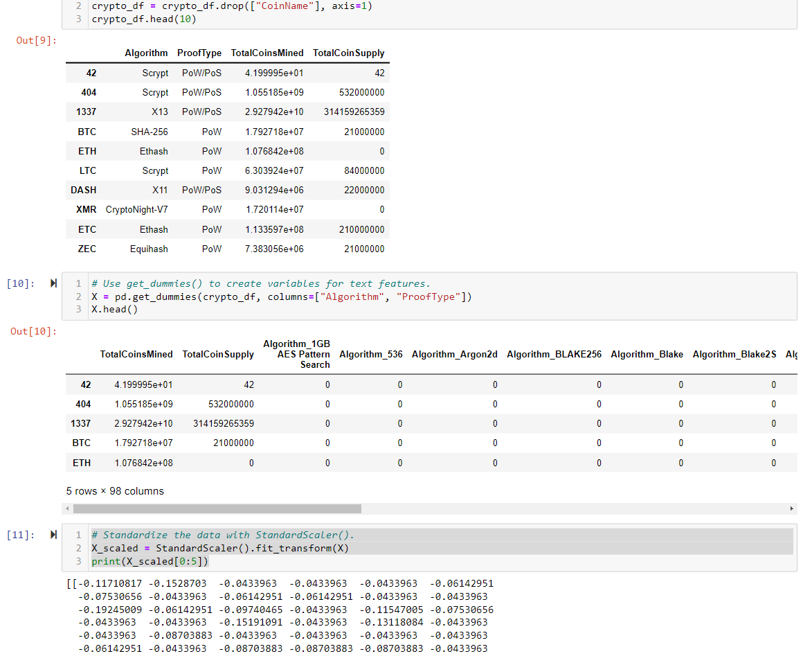Click the X13 algorithm cell
This screenshot has width=812, height=656.
(x=159, y=112)
